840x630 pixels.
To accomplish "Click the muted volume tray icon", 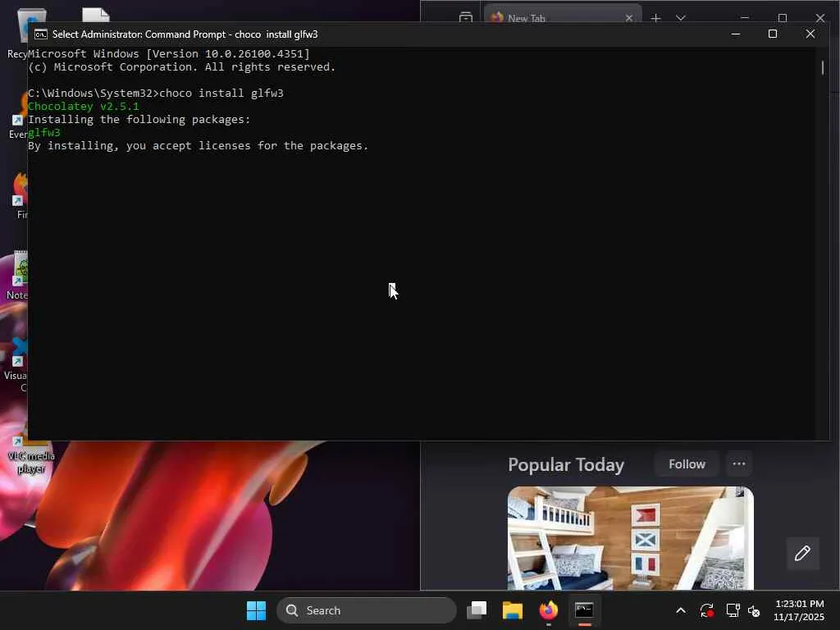I will (x=754, y=610).
